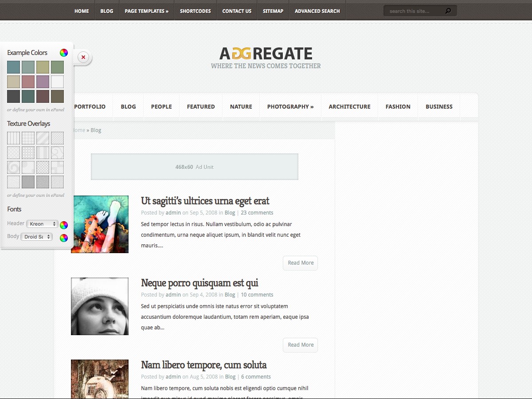Open color wheel beside Header font
This screenshot has height=399, width=532.
pos(64,225)
